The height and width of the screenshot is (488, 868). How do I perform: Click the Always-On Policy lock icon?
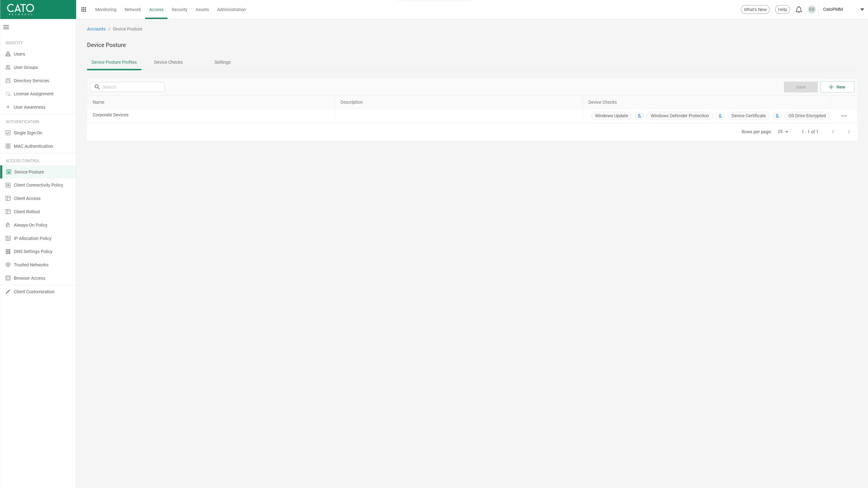tap(8, 225)
